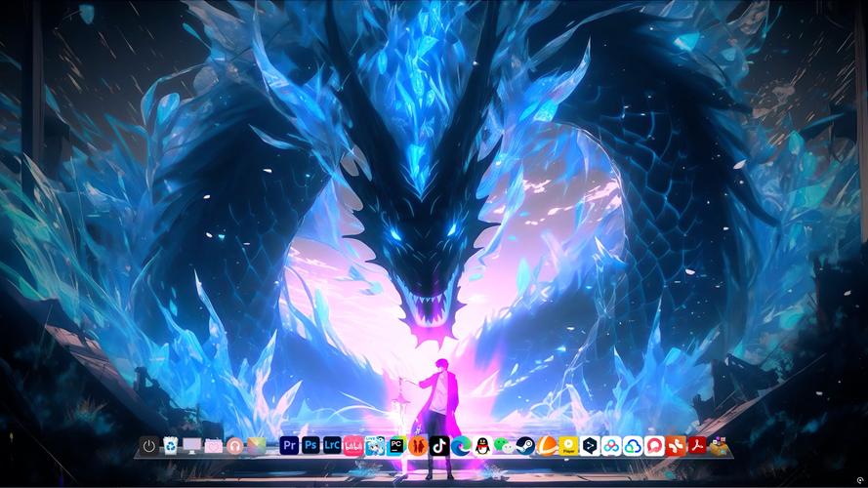Launch the pink headphones music icon
Viewport: 868px width, 488px height.
(x=234, y=445)
